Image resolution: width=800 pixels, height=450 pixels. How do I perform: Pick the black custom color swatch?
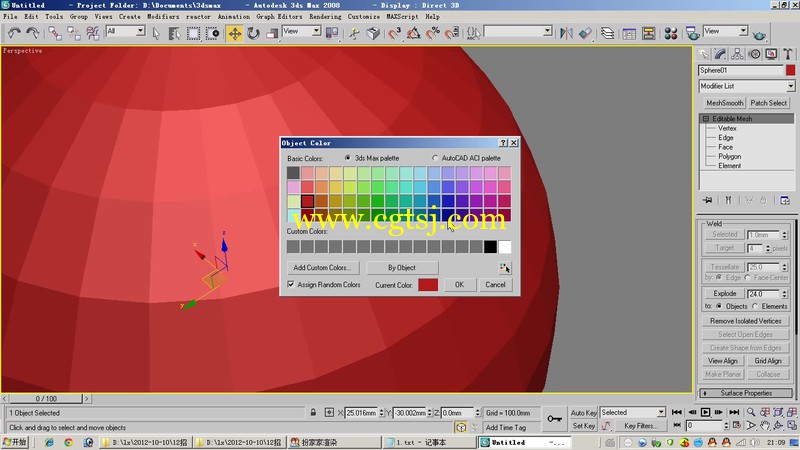coord(490,247)
